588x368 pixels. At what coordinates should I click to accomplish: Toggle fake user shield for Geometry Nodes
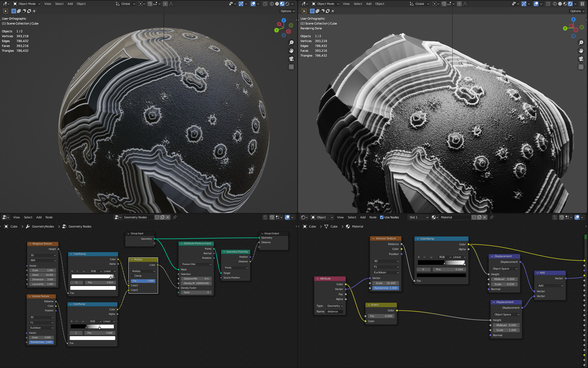click(x=157, y=217)
